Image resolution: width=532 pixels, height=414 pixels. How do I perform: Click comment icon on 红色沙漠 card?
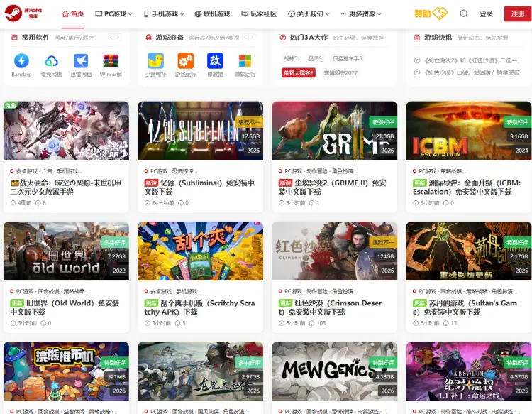pos(311,323)
